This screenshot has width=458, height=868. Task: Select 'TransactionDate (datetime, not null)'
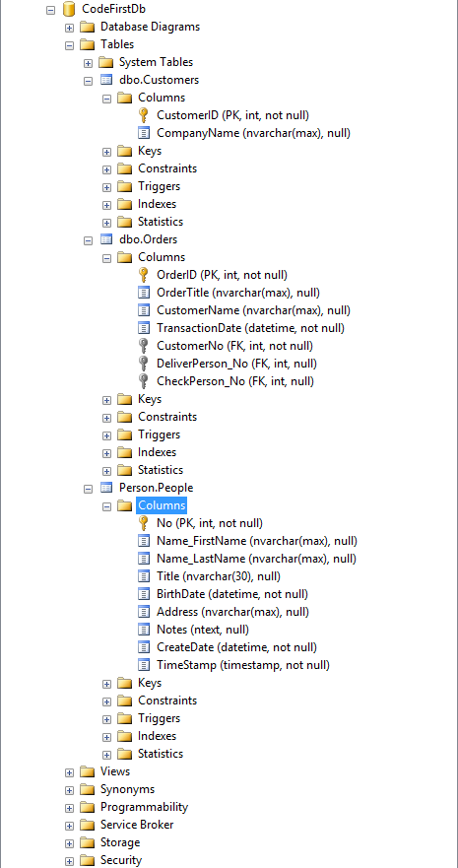point(250,328)
